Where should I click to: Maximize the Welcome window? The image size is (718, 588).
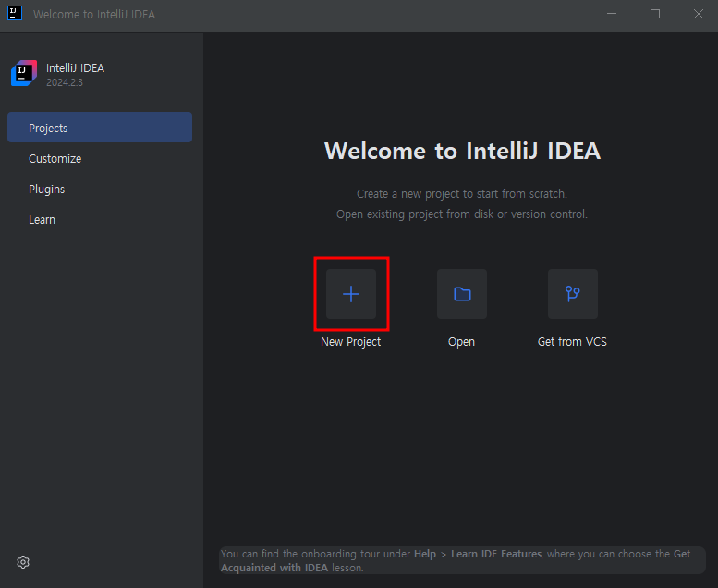(x=655, y=14)
